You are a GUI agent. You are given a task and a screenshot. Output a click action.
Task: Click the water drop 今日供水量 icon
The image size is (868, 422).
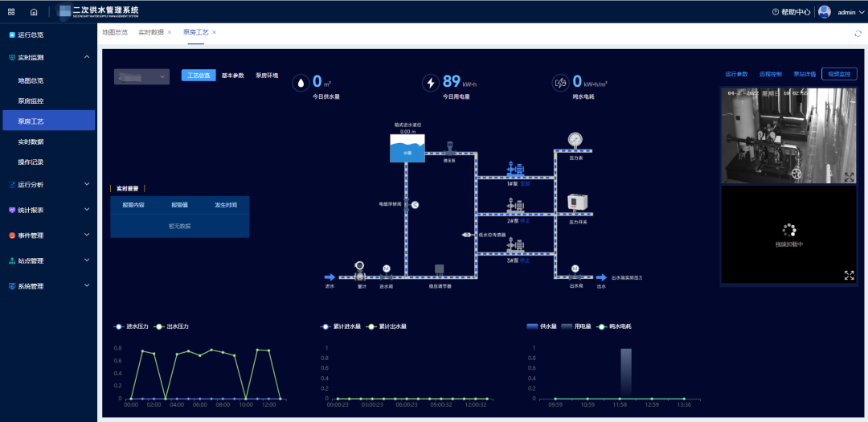tap(300, 83)
